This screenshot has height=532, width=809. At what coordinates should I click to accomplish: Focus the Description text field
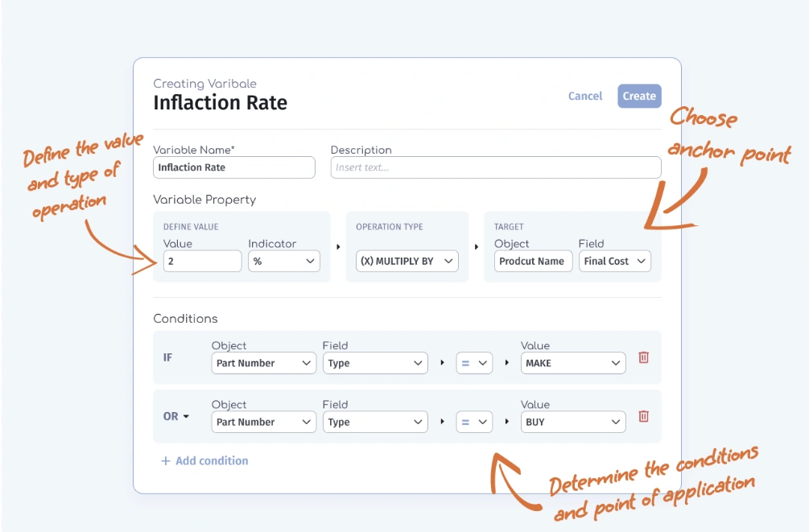pos(496,167)
